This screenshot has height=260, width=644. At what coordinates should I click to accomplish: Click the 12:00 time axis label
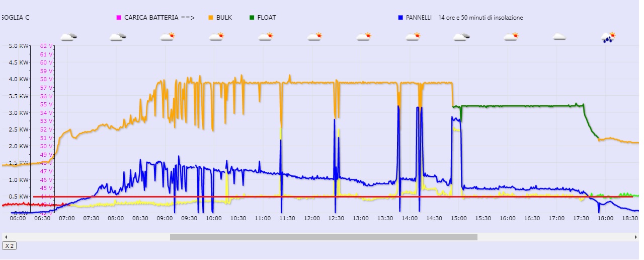[x=312, y=219]
